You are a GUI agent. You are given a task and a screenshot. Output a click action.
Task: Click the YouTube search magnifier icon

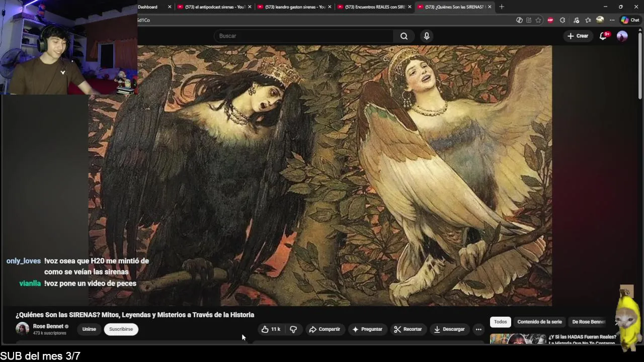(x=404, y=36)
